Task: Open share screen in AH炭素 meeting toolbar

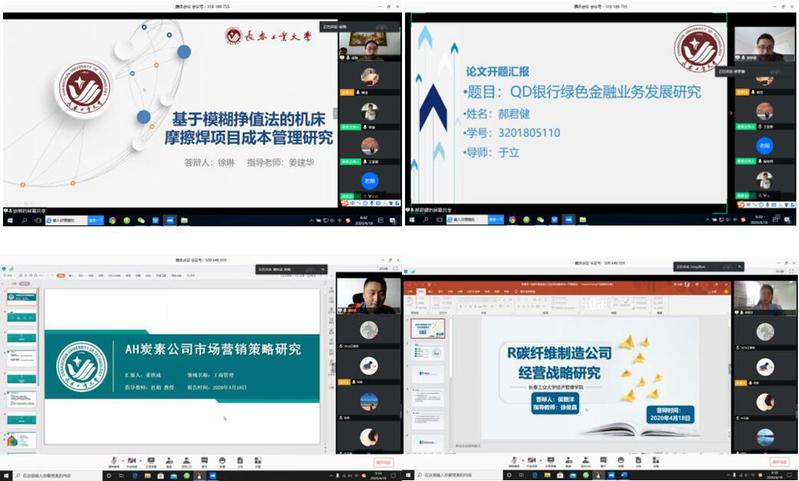Action: (153, 462)
